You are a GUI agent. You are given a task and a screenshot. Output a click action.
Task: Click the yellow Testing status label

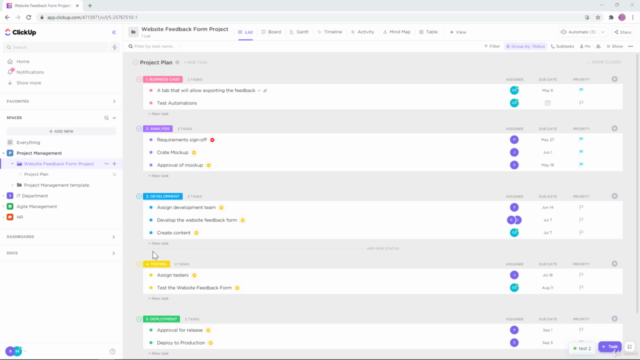tap(156, 264)
